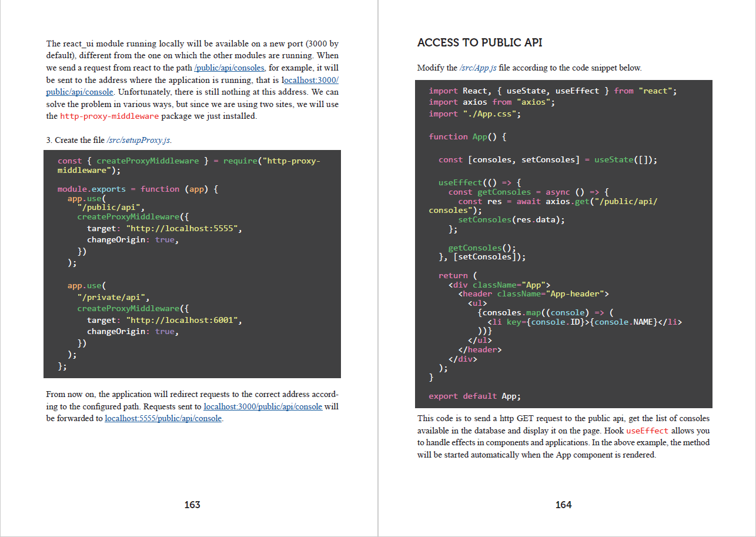Click the import "./App.css" line

474,114
